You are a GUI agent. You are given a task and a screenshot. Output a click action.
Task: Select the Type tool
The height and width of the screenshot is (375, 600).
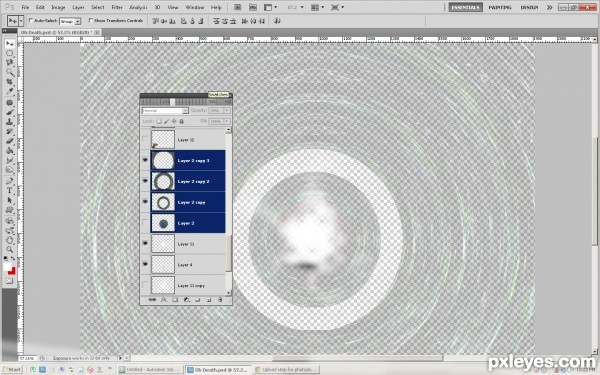click(10, 191)
